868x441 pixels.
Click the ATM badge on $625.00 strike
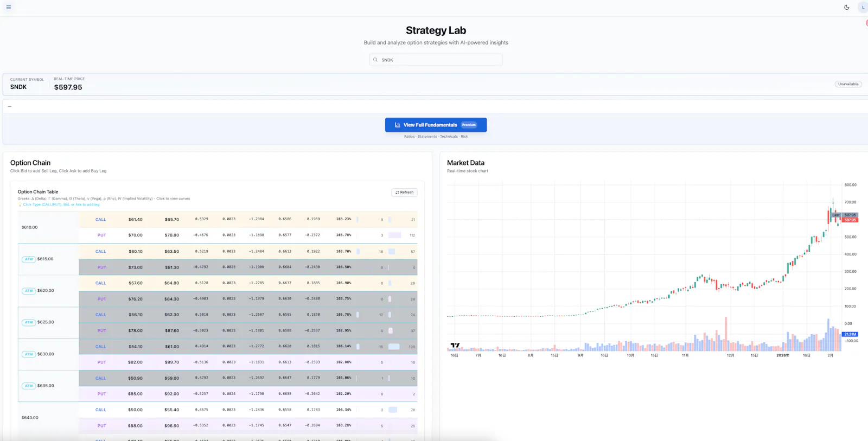(29, 322)
